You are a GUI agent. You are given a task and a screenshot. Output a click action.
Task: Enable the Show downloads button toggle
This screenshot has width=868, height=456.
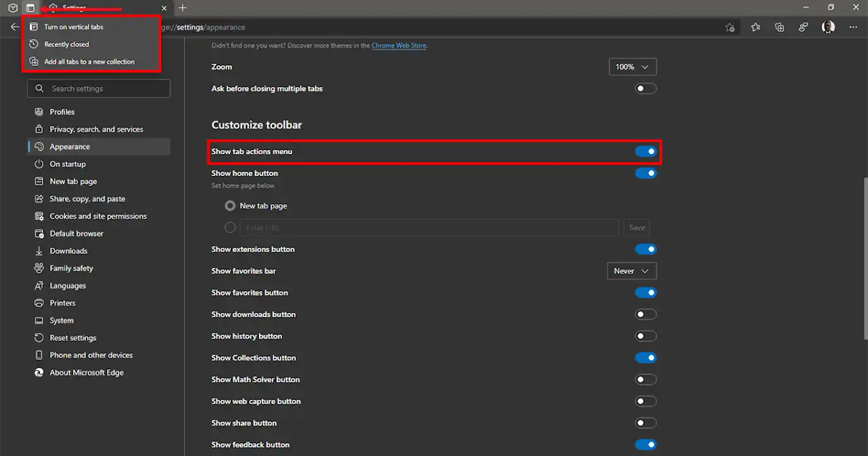[645, 314]
